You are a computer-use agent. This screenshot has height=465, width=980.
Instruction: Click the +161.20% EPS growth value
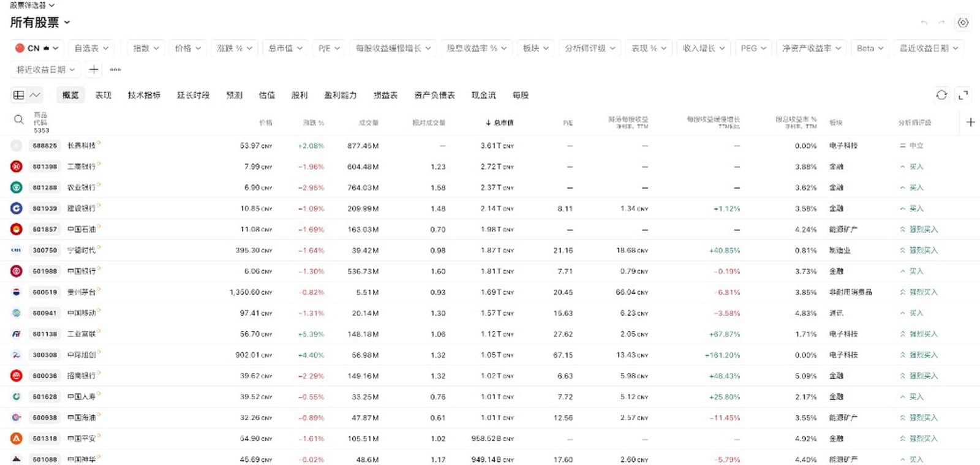(x=722, y=355)
